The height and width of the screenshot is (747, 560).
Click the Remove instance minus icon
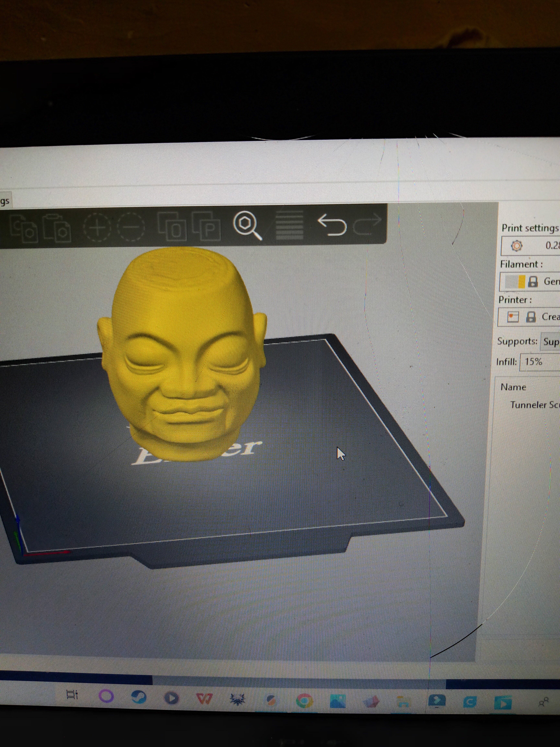tap(131, 227)
